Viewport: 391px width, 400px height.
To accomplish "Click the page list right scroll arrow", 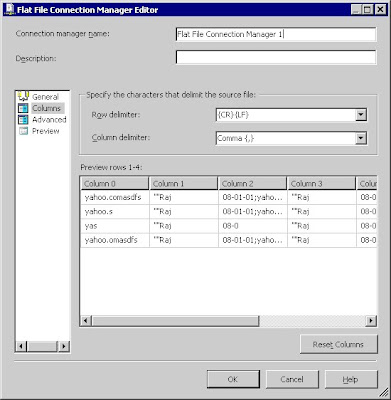I will [x=64, y=346].
